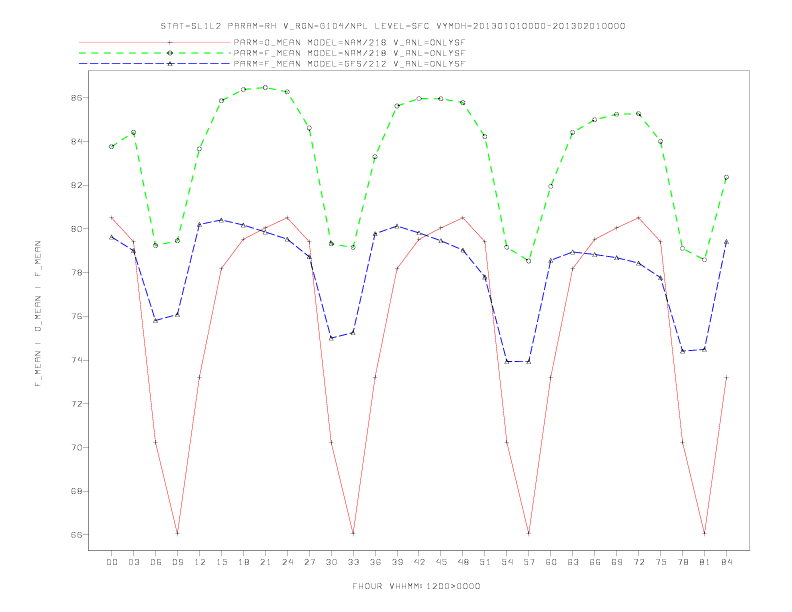Click the y-axis tick label 78
The height and width of the screenshot is (612, 792).
coord(77,273)
